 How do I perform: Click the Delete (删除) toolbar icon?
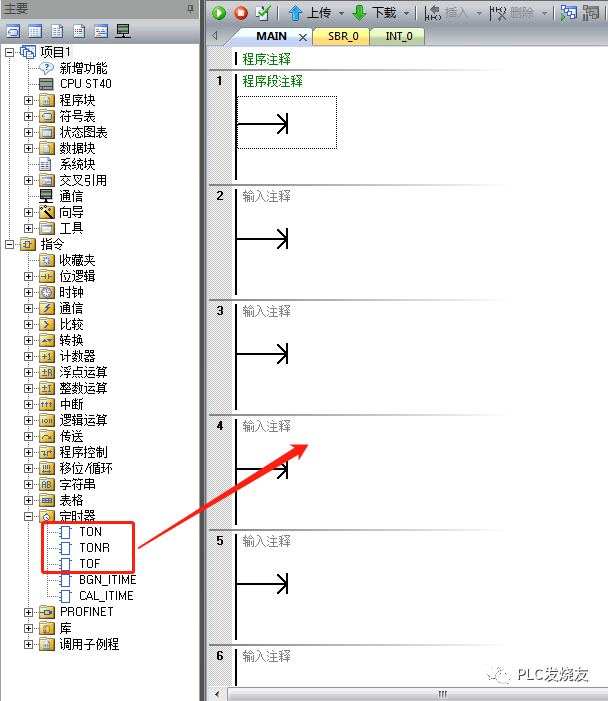click(x=498, y=13)
